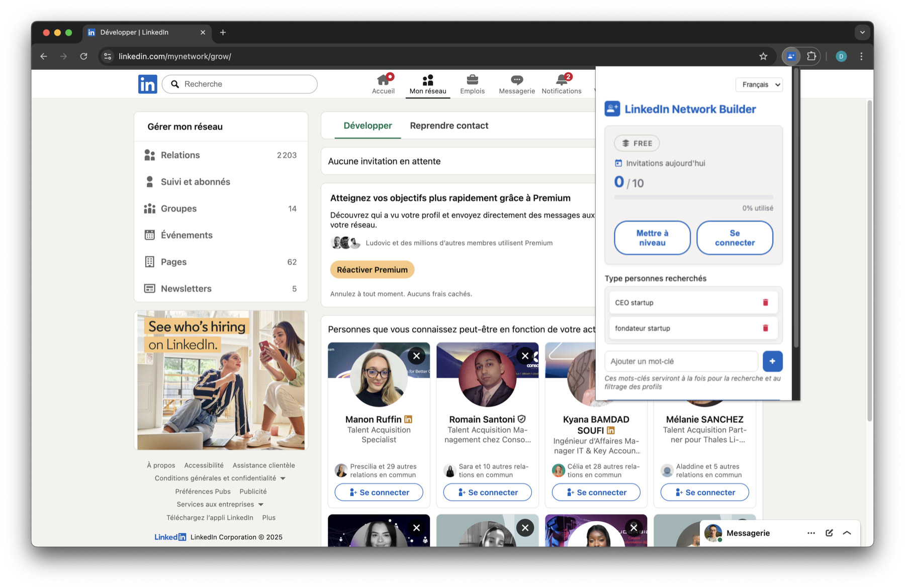Image resolution: width=905 pixels, height=588 pixels.
Task: Delete the fondateur startup keyword
Action: click(765, 328)
